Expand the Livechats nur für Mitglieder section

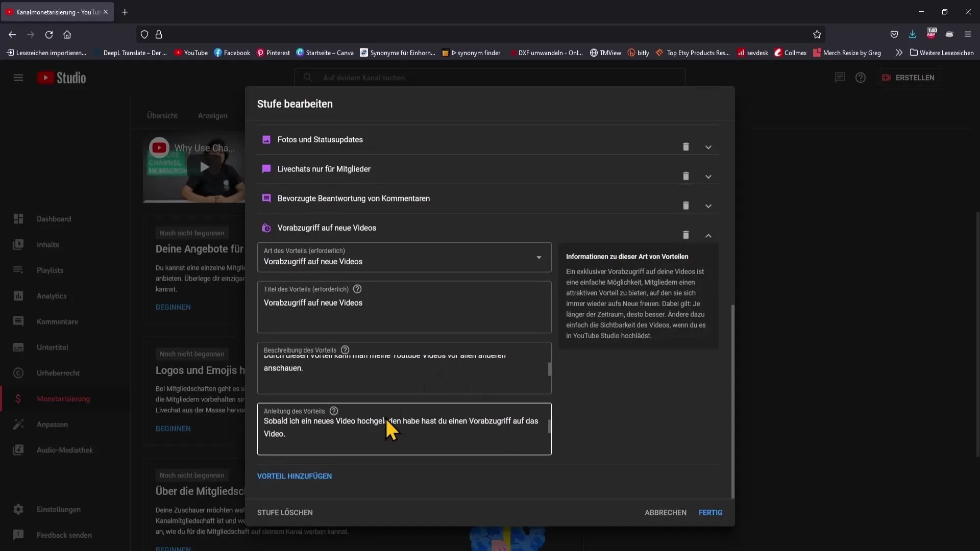pos(709,176)
